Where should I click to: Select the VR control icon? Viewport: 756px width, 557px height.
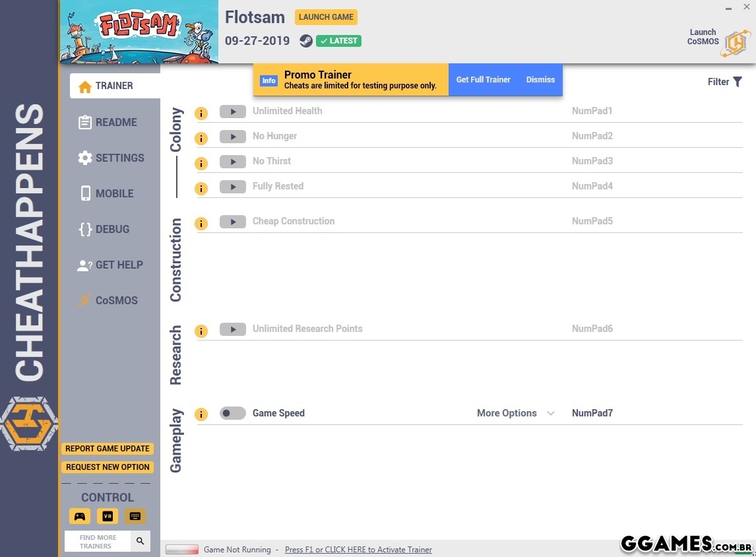tap(108, 516)
